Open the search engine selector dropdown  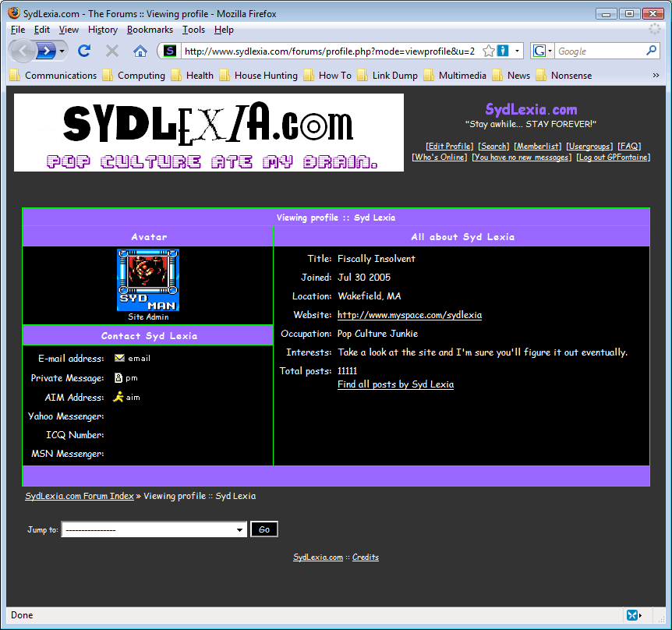[x=542, y=51]
